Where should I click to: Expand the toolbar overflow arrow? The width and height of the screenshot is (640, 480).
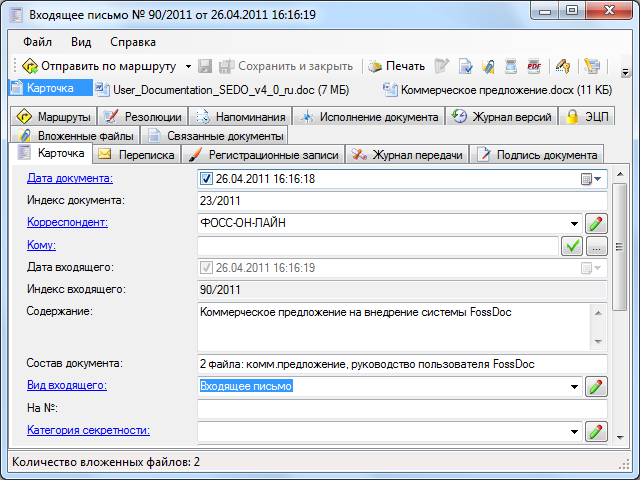click(625, 72)
